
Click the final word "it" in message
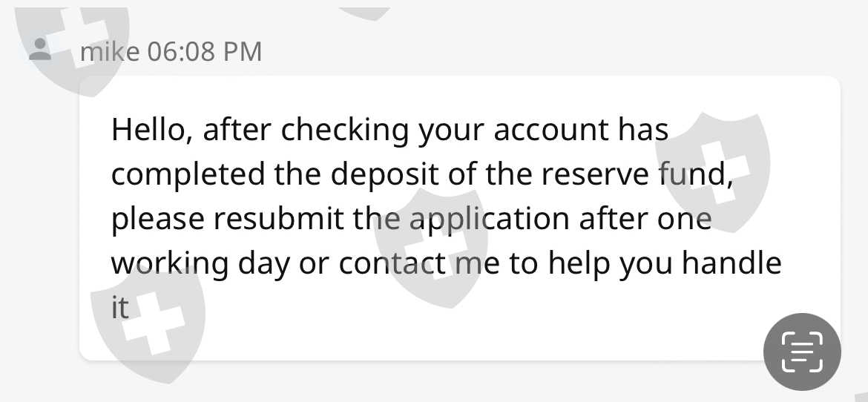pos(120,308)
